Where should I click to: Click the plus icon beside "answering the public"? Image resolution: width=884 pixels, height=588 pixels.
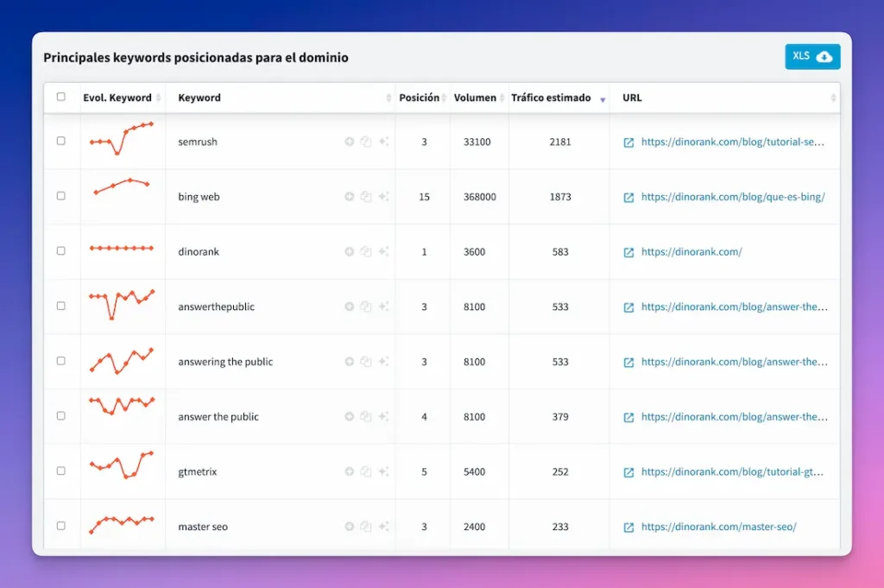click(x=350, y=362)
